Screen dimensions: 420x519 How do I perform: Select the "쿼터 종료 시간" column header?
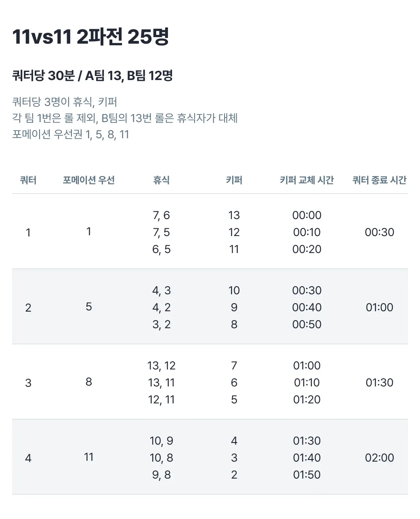[379, 180]
